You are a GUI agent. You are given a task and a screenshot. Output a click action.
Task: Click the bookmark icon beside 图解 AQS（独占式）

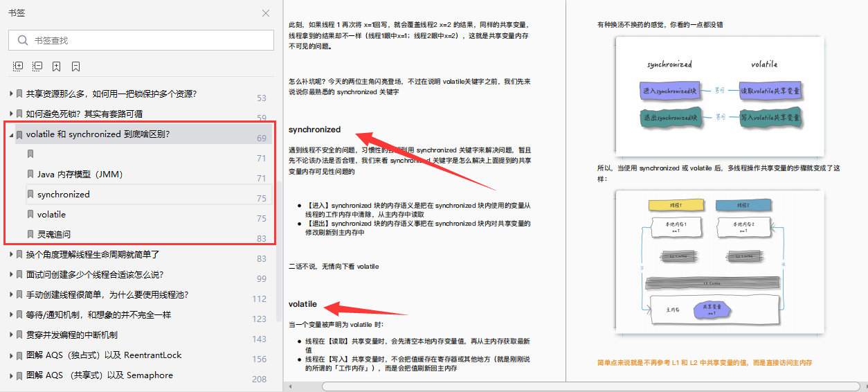(x=19, y=355)
